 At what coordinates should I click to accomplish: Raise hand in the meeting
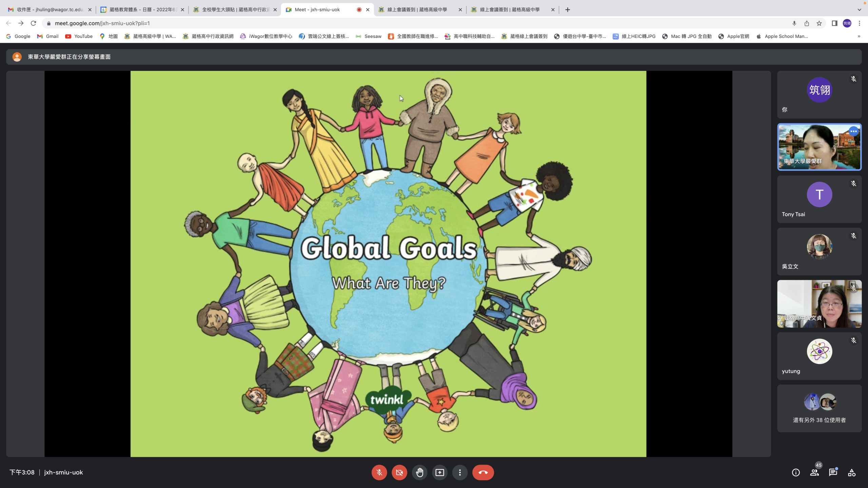[x=419, y=472]
